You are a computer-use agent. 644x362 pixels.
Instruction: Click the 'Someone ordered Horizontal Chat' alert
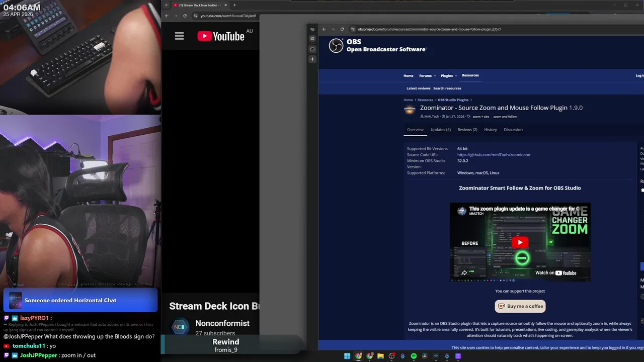click(x=80, y=301)
